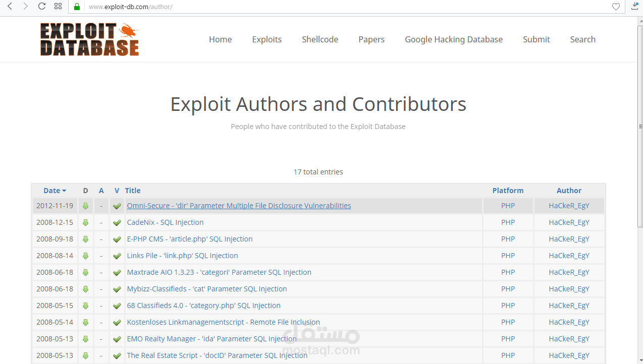This screenshot has height=364, width=643.
Task: Open Omni-Secure 'dir' Parameter exploit link
Action: pyautogui.click(x=239, y=206)
